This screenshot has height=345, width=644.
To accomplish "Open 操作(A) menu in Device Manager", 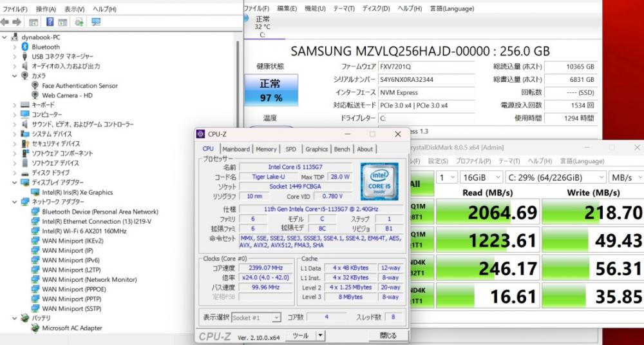I will pyautogui.click(x=46, y=9).
